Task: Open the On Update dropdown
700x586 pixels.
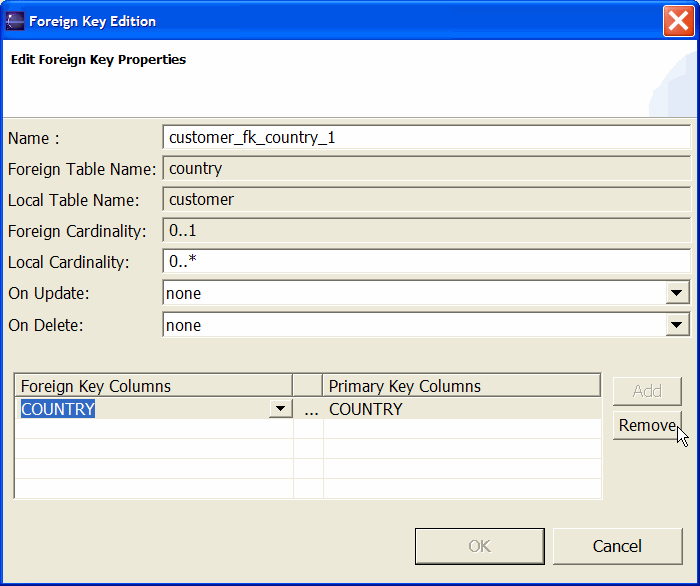Action: point(678,293)
